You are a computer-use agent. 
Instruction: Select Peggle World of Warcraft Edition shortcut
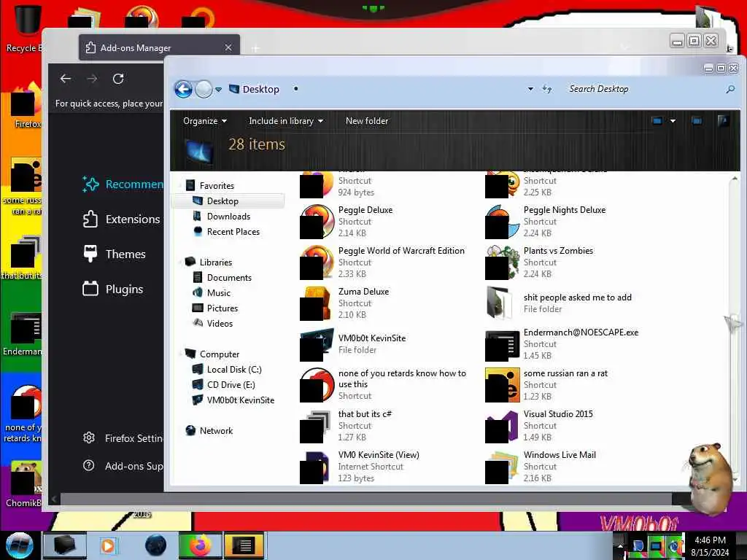point(382,262)
